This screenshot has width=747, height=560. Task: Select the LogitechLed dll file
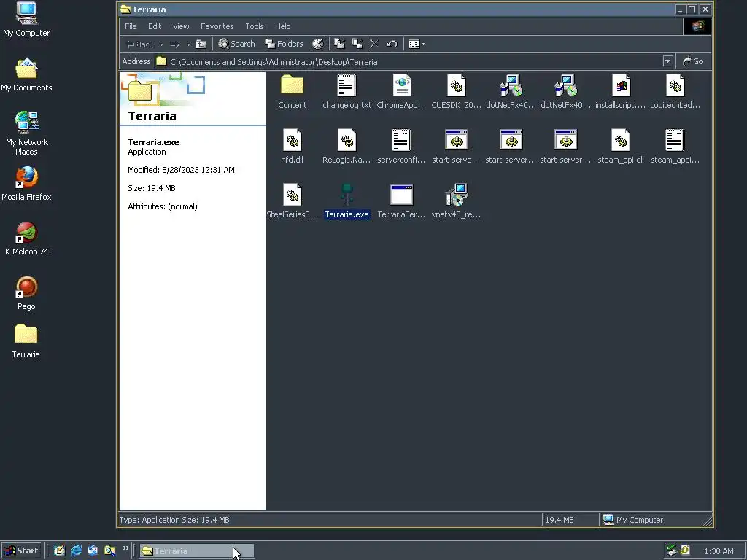(x=675, y=92)
